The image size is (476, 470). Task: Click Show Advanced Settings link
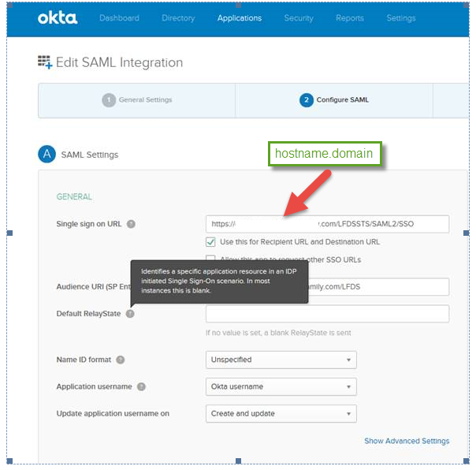click(x=407, y=441)
